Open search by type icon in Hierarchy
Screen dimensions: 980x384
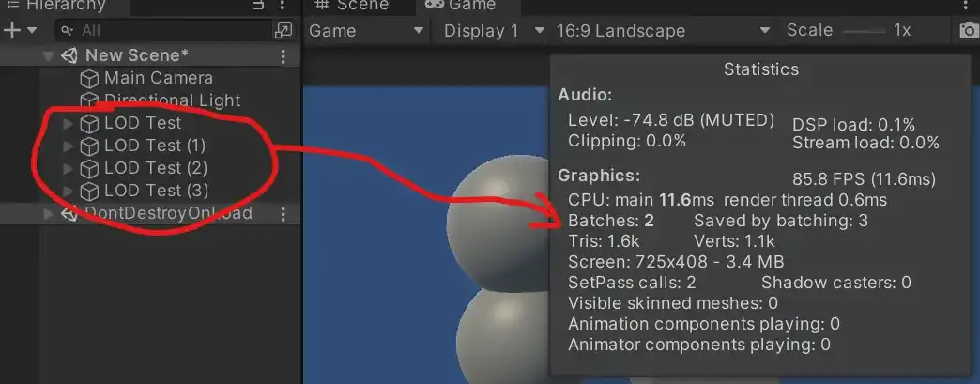(x=283, y=30)
